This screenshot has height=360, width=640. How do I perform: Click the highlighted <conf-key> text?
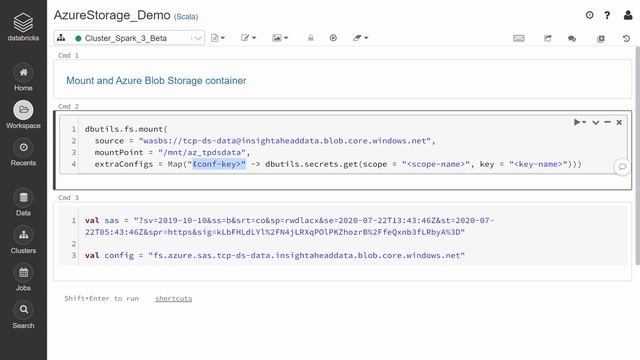(x=219, y=164)
